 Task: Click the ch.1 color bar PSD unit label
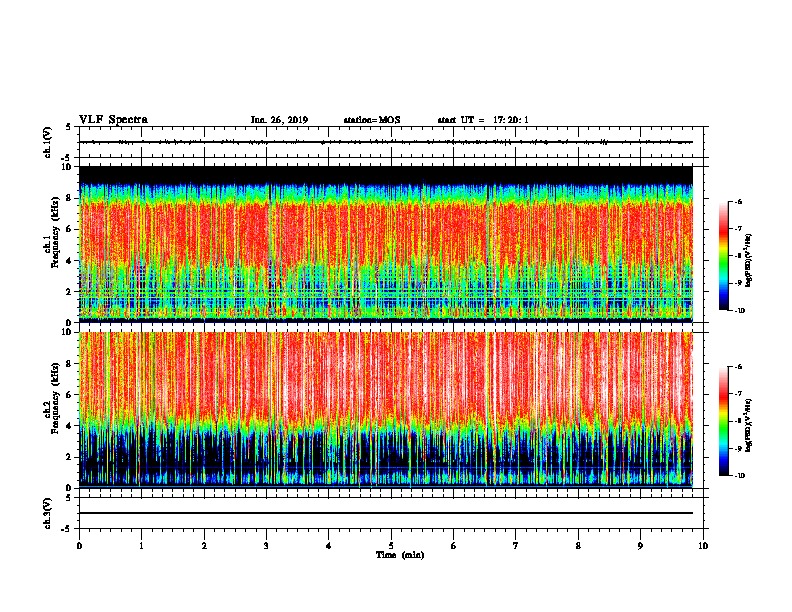click(748, 260)
